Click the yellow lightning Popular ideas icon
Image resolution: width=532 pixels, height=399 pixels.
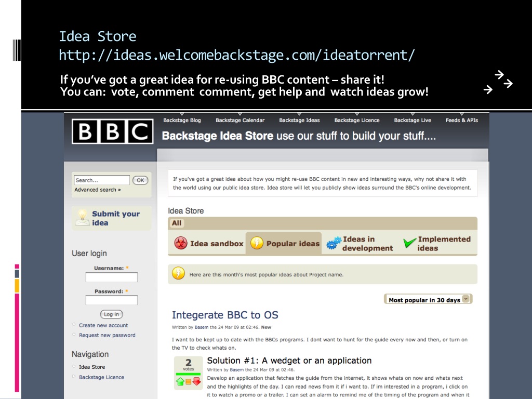[257, 243]
